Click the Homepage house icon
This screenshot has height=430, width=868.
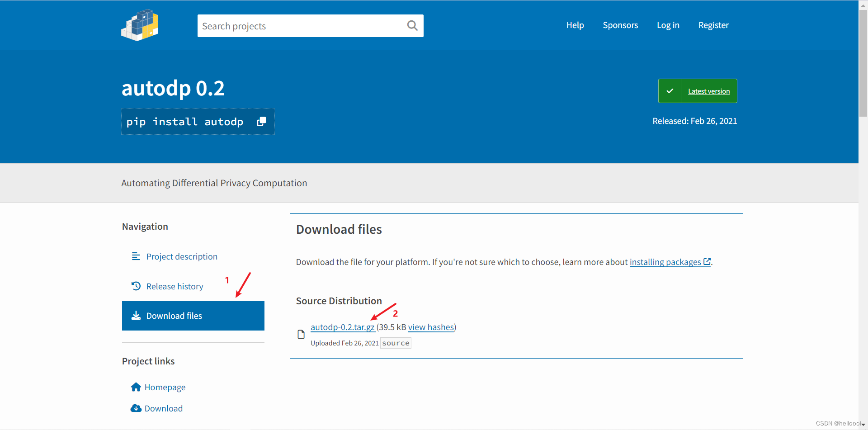[x=136, y=387]
